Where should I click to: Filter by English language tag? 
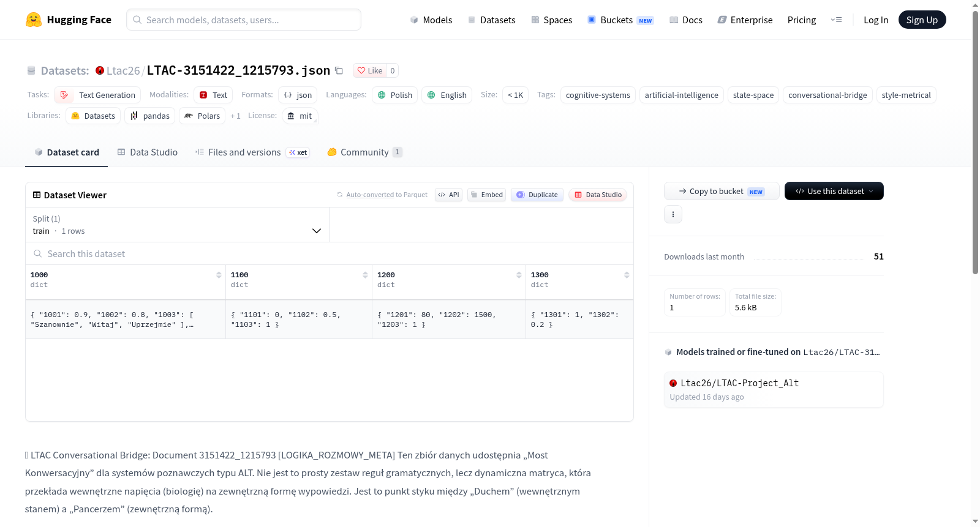pos(447,95)
